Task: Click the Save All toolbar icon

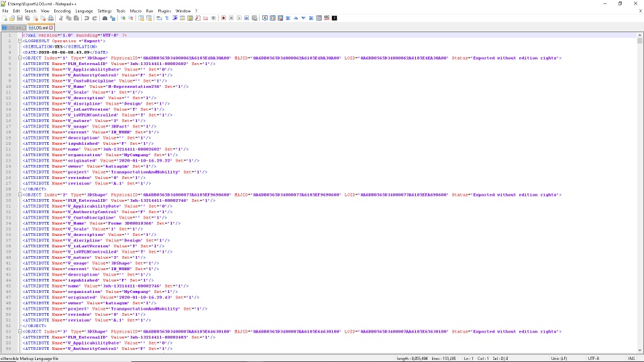Action: point(28,18)
